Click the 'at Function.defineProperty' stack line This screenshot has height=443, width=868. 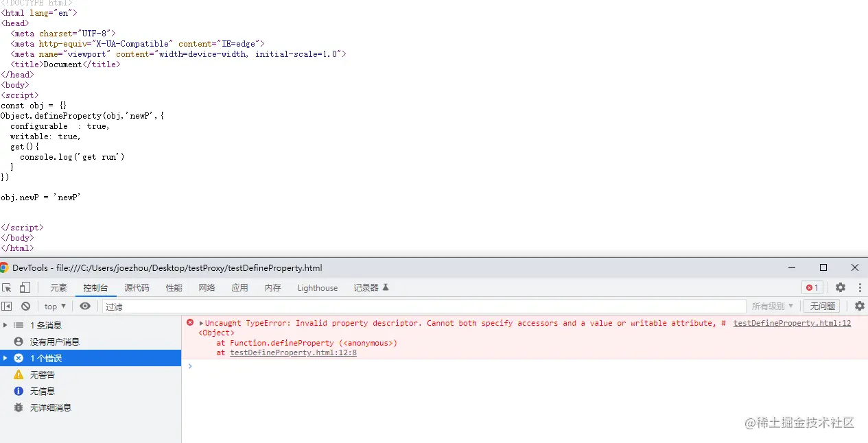[307, 343]
